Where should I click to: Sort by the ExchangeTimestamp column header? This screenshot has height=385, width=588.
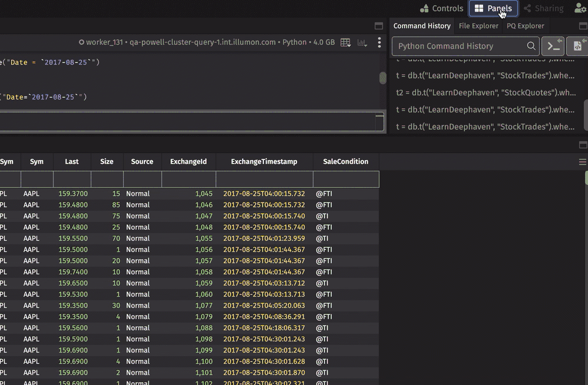[264, 161]
